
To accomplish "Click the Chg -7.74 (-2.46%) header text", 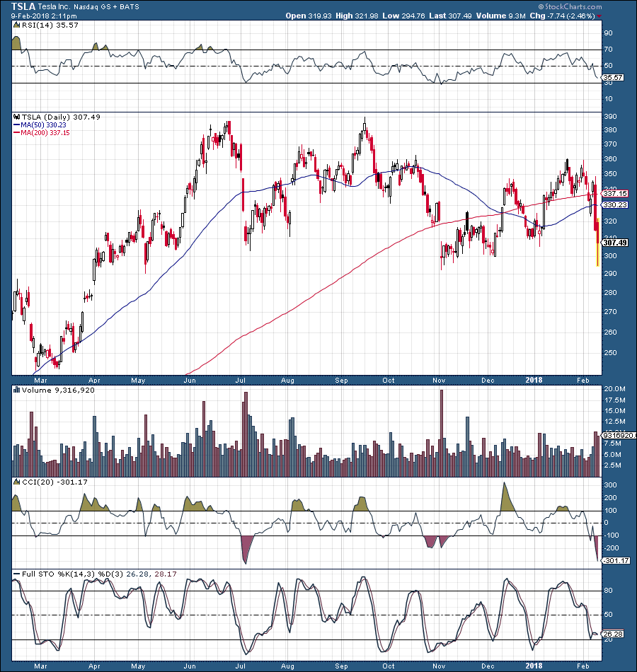I will click(x=562, y=16).
